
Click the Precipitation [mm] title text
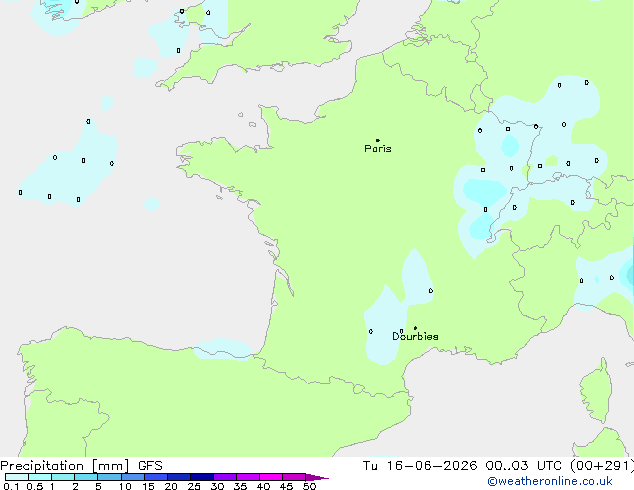65,466
